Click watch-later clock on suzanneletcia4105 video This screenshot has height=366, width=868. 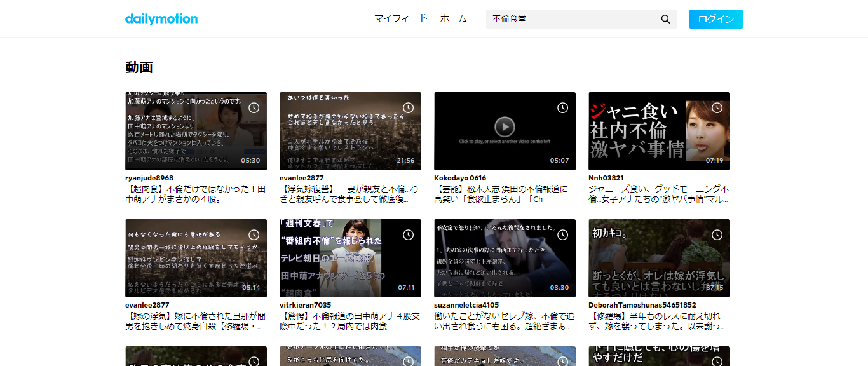click(x=562, y=235)
